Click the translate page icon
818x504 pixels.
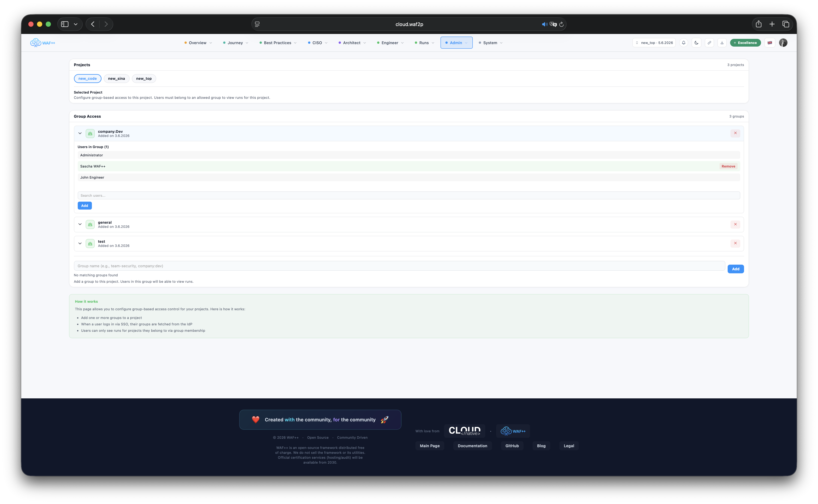[553, 24]
